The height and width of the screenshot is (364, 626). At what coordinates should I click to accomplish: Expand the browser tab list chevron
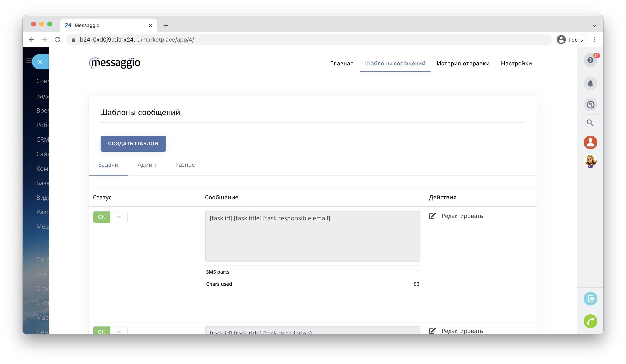594,25
